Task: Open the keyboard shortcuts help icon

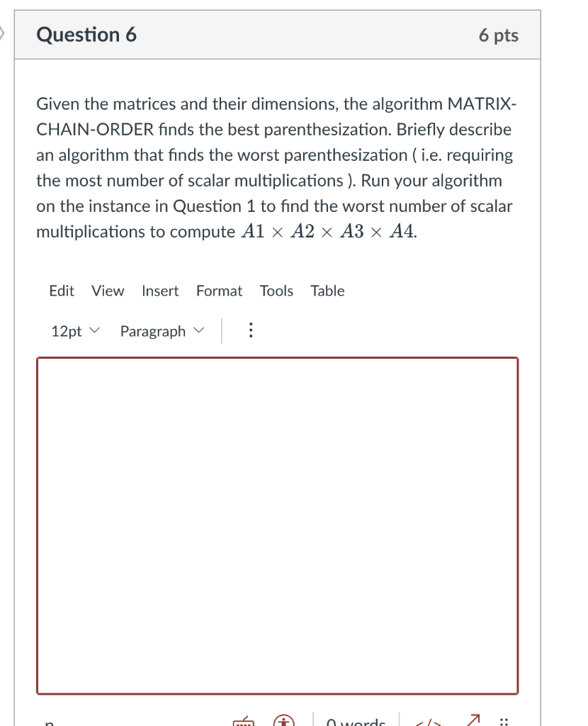Action: [244, 720]
